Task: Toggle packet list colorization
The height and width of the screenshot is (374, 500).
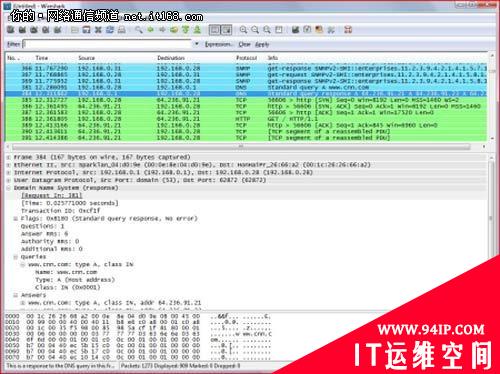Action: [x=214, y=30]
